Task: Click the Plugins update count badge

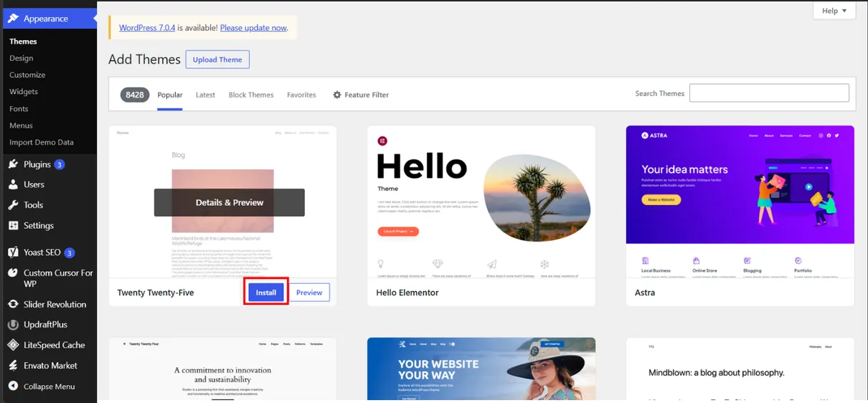Action: click(60, 164)
